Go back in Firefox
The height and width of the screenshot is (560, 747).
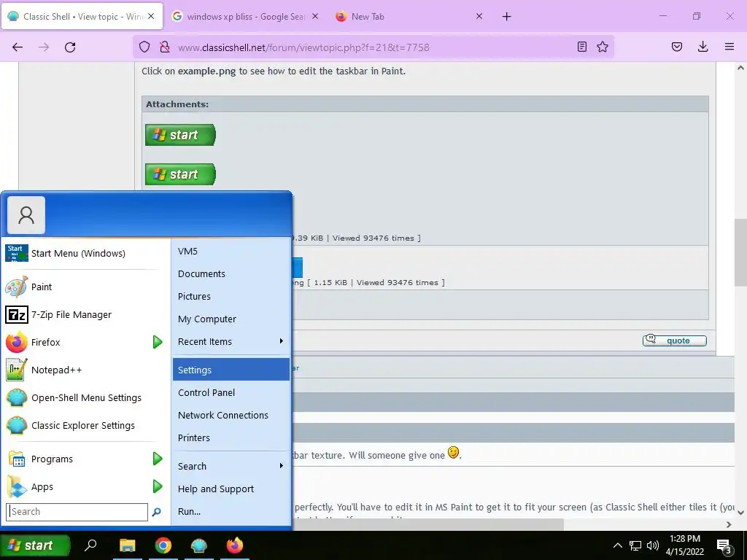pyautogui.click(x=18, y=47)
